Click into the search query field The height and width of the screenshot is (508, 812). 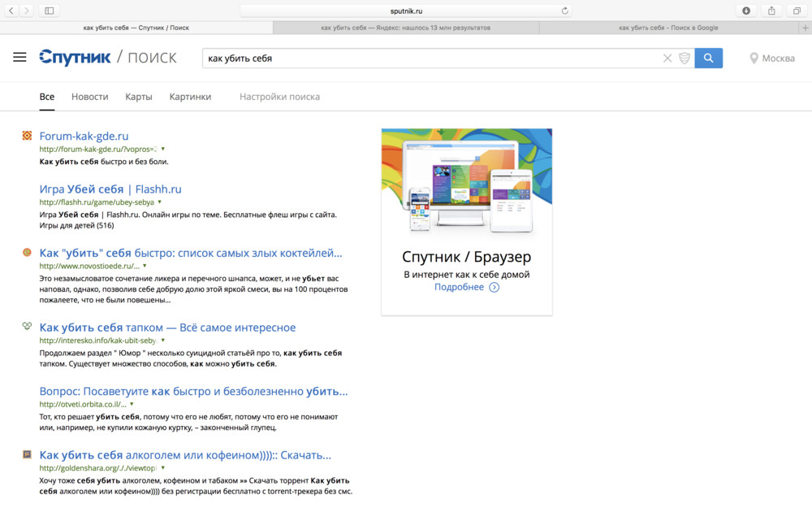433,58
